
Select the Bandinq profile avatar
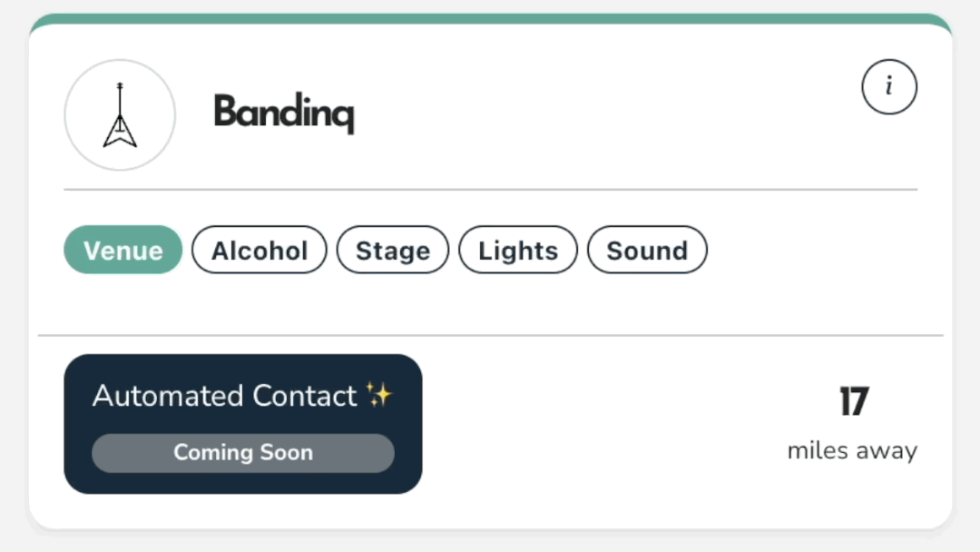click(118, 114)
